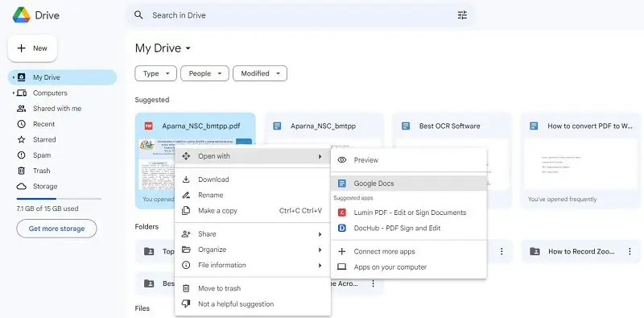Viewport: 644px width, 318px height.
Task: Click the New button
Action: 32,48
